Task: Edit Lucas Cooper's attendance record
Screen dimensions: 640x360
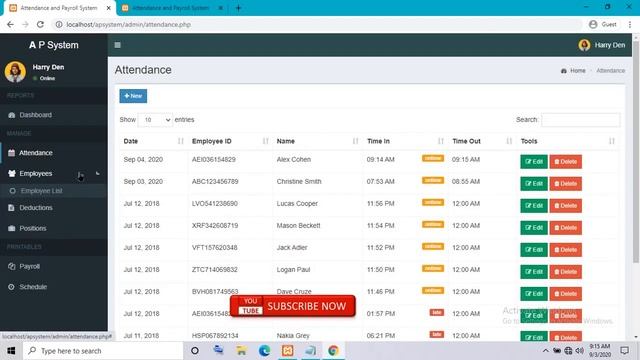Action: 534,206
